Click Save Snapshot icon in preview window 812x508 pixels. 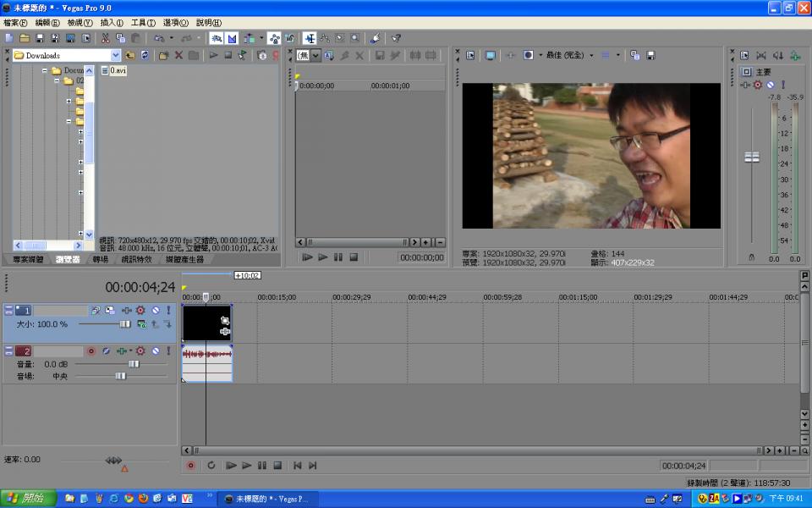click(650, 55)
